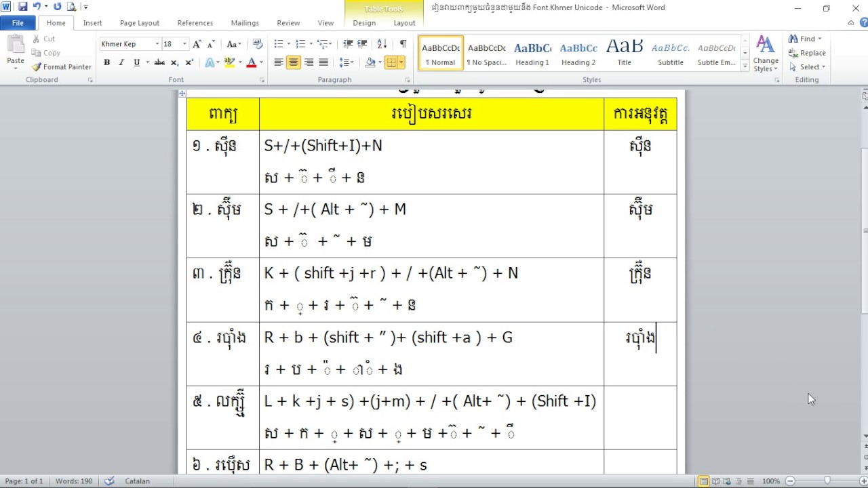This screenshot has width=868, height=488.
Task: Apply Superscript formatting
Action: pyautogui.click(x=189, y=62)
